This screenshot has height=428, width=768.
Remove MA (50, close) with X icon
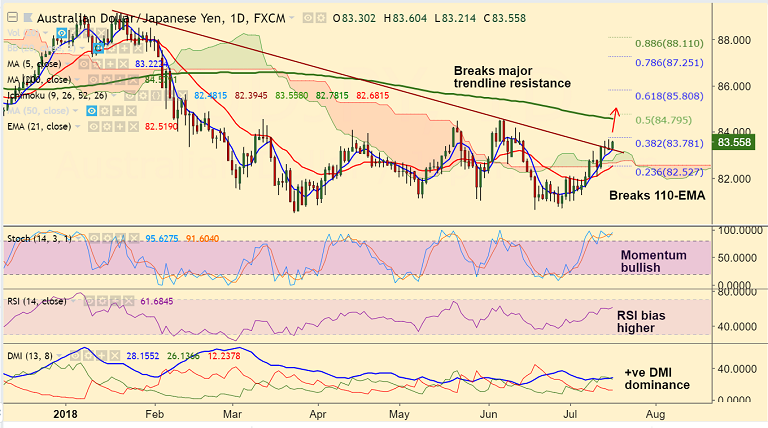click(x=131, y=111)
